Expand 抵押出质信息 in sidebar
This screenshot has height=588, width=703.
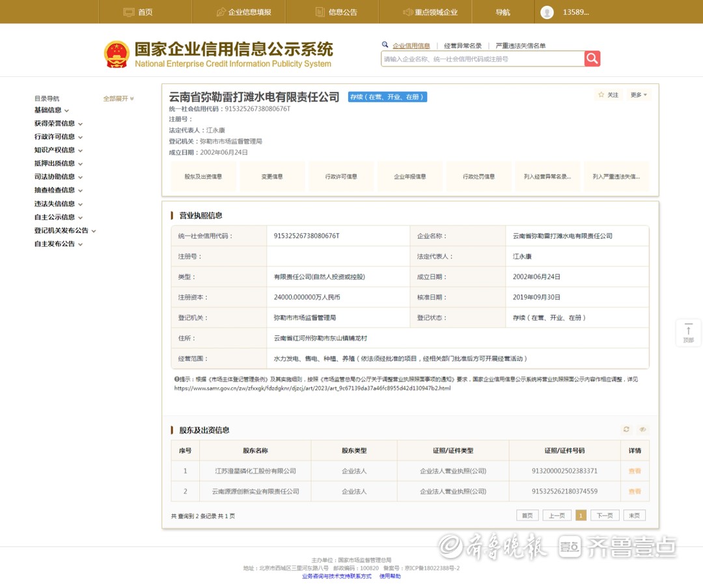coord(59,163)
